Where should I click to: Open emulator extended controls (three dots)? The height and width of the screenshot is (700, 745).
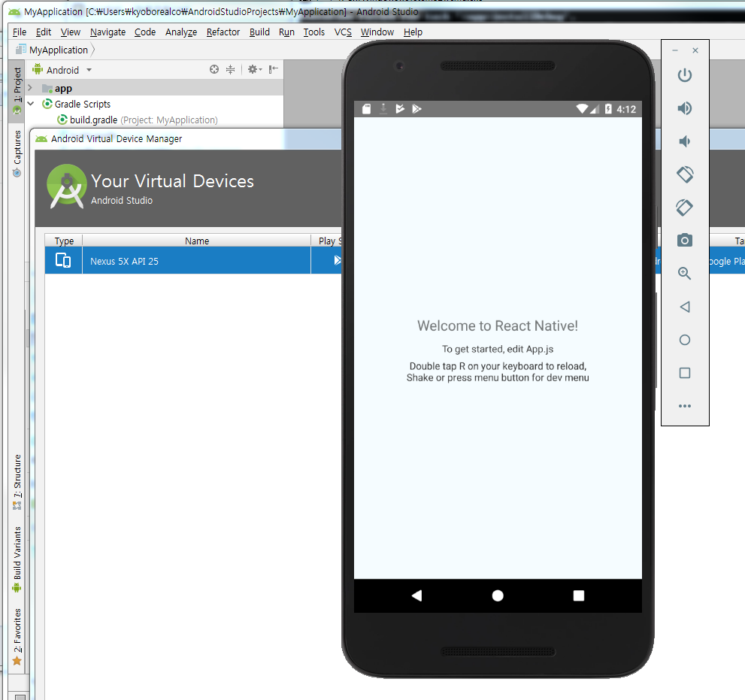pyautogui.click(x=685, y=406)
